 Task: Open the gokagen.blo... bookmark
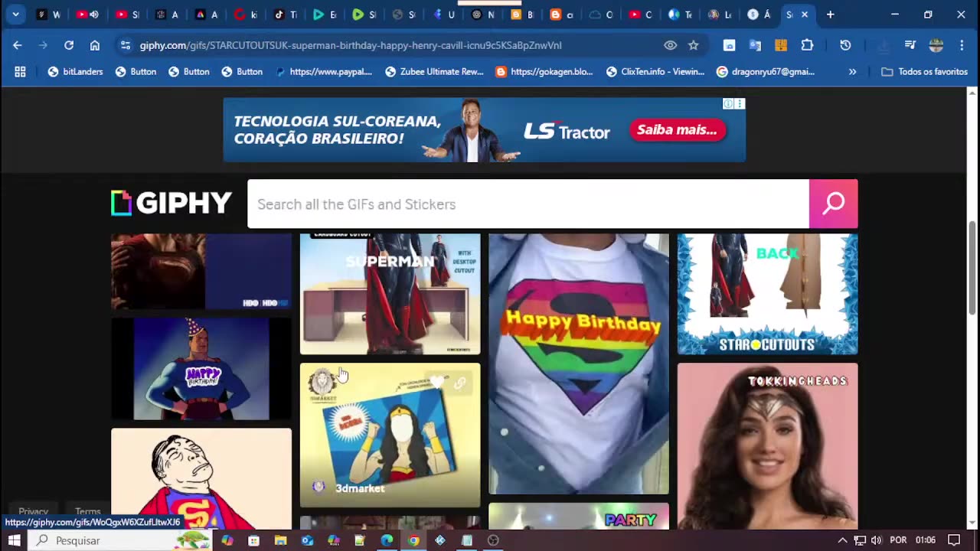[544, 71]
